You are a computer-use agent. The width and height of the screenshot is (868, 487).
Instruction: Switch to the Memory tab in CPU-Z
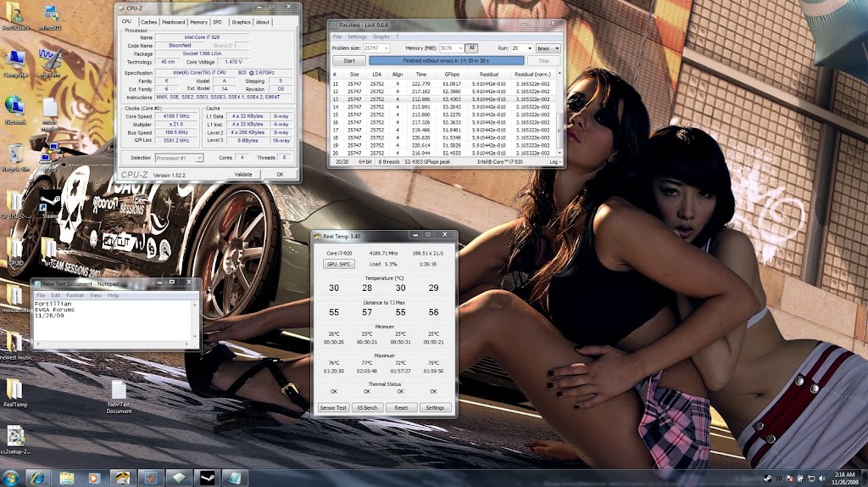click(x=198, y=22)
